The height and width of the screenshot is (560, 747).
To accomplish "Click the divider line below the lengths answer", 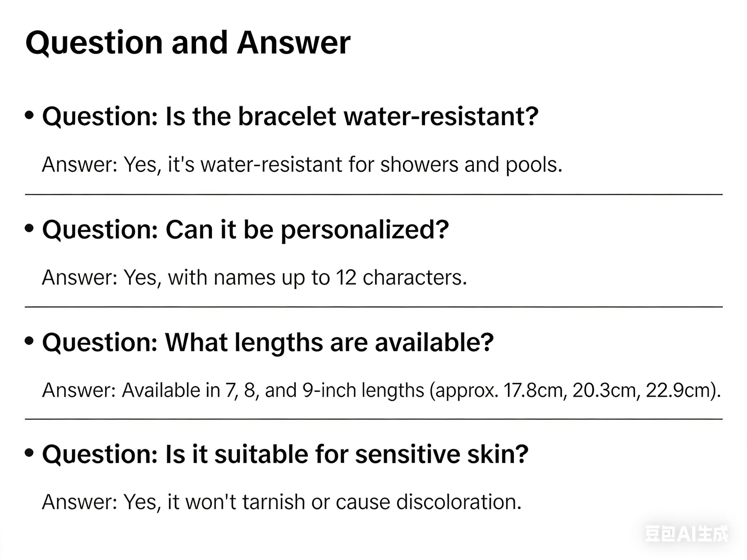I will (373, 419).
